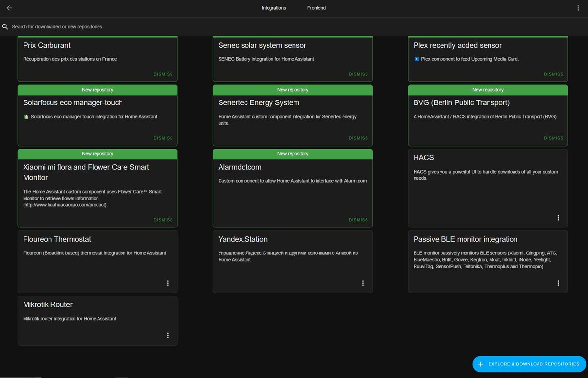This screenshot has height=378, width=588.
Task: Click New repository banner on BVG card
Action: coord(488,90)
